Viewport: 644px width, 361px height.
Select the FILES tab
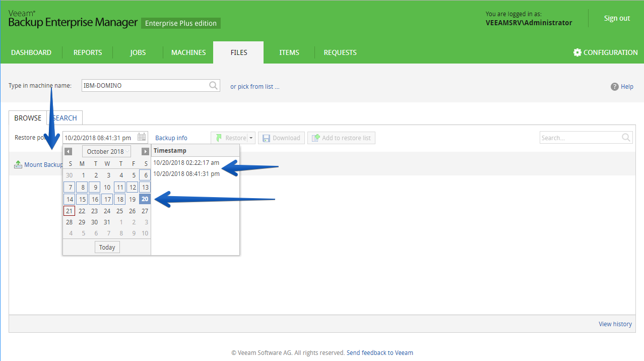238,52
